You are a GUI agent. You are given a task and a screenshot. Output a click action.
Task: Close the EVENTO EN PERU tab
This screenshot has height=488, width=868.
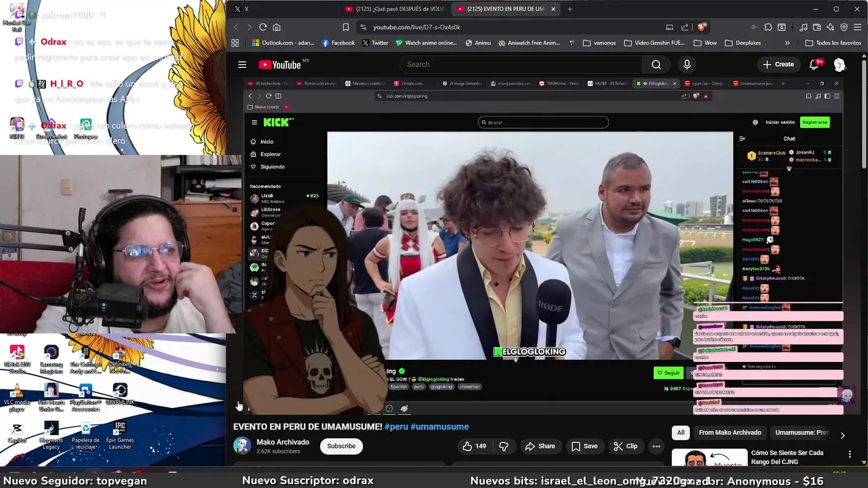[553, 9]
